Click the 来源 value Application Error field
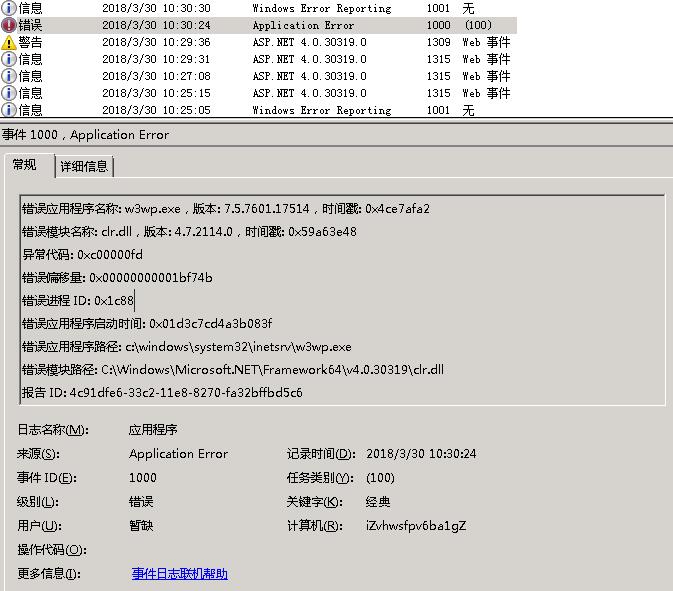 coord(178,454)
